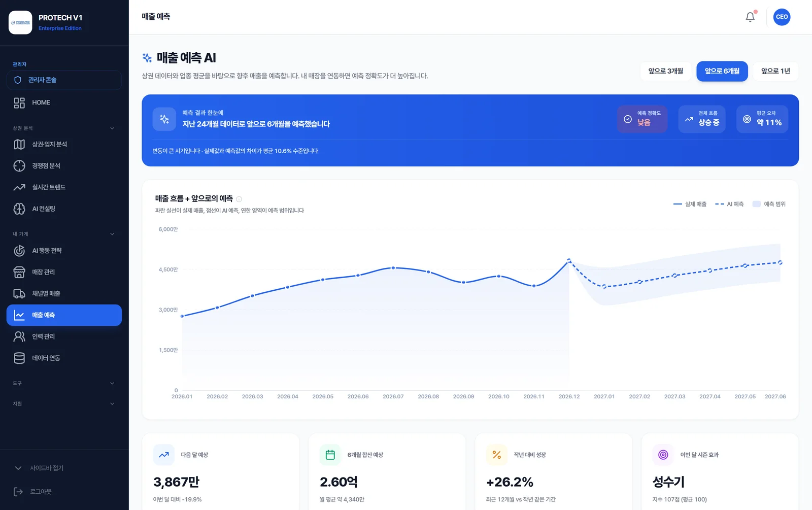Click the trend arrow icon for 실시간 트렌드
The image size is (812, 510).
point(19,187)
